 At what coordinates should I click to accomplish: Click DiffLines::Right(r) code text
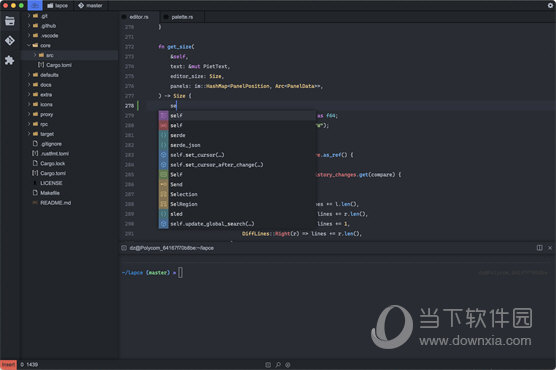[x=271, y=234]
